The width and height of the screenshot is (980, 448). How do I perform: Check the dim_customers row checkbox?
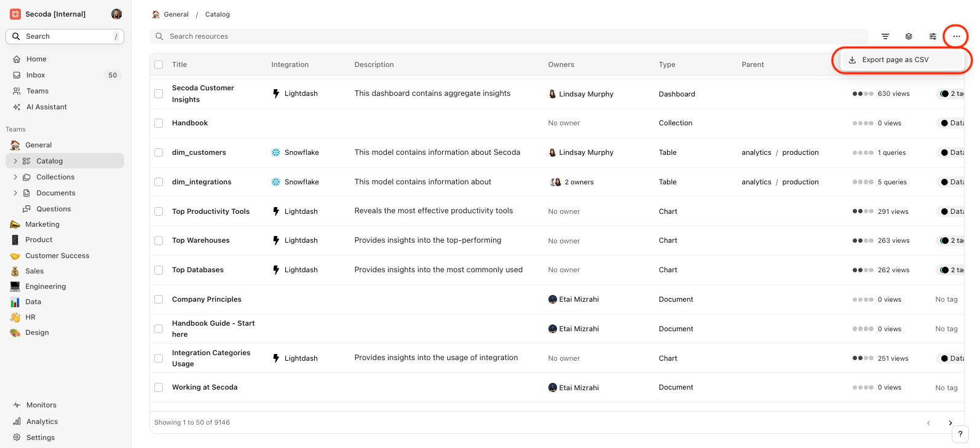[x=159, y=152]
